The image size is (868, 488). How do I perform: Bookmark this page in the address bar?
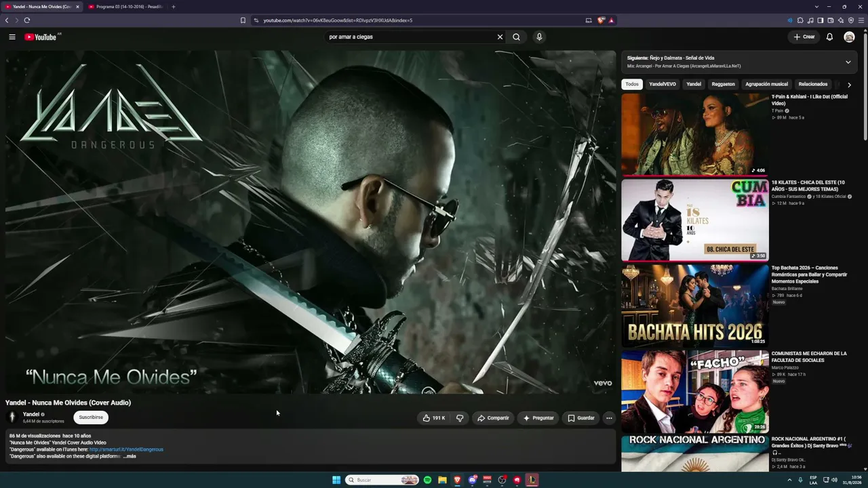click(243, 20)
